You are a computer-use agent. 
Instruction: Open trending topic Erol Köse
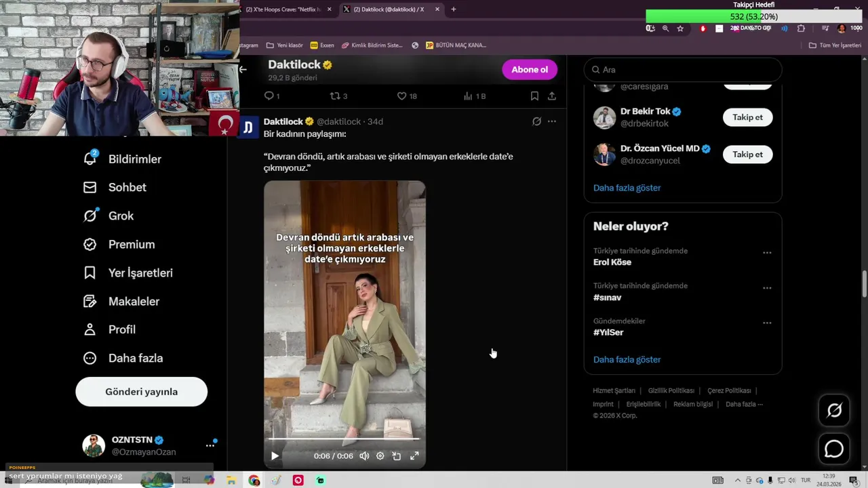pyautogui.click(x=612, y=262)
